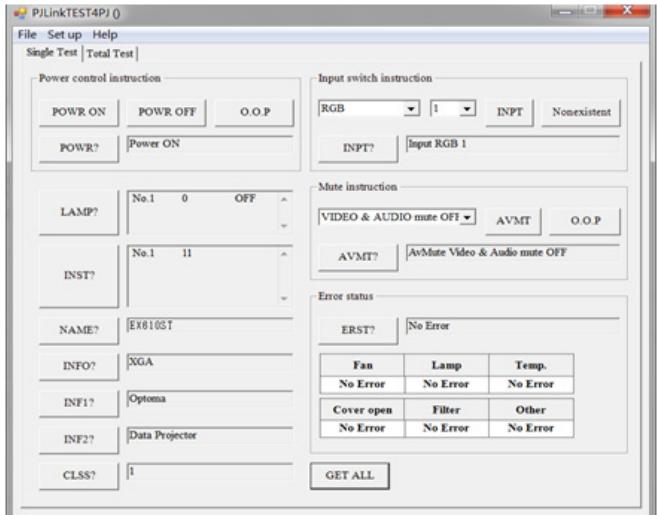Image resolution: width=657 pixels, height=515 pixels.
Task: Query lamp status with LAMP? button
Action: 79,212
